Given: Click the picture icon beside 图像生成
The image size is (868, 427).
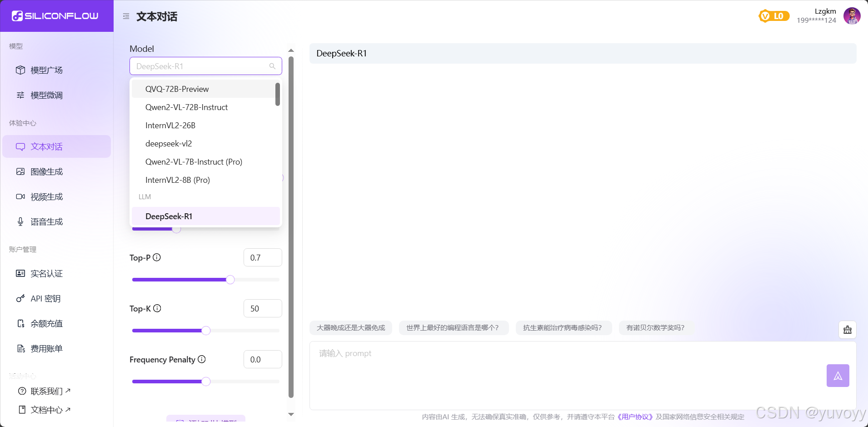Looking at the screenshot, I should pyautogui.click(x=20, y=171).
